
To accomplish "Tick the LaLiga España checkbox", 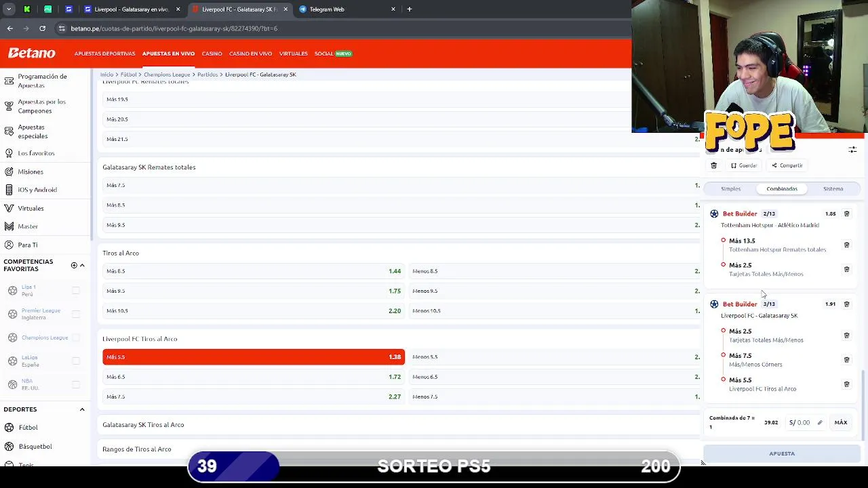I will (76, 361).
